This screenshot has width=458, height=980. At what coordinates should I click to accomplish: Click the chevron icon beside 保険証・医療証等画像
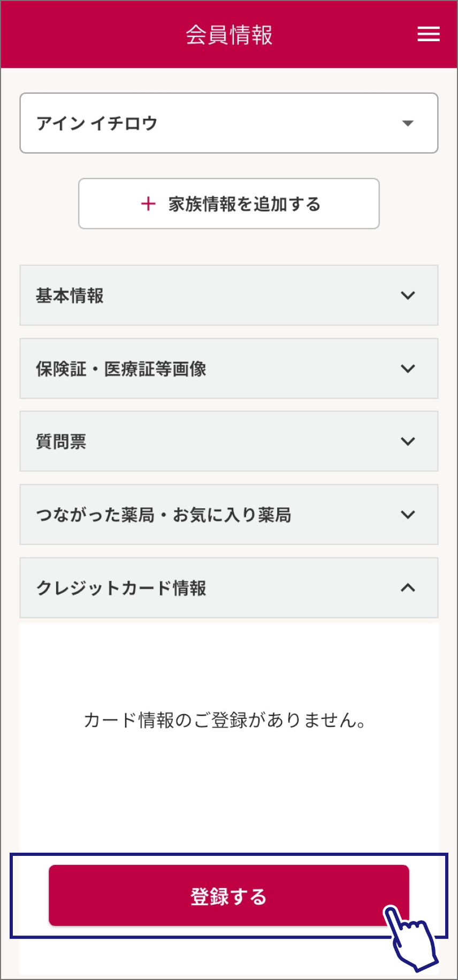(x=408, y=369)
